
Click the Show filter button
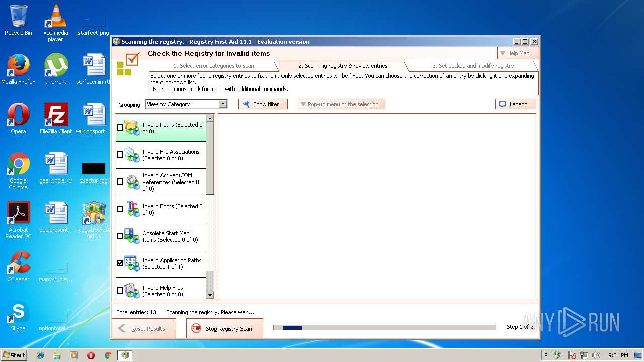(x=263, y=104)
